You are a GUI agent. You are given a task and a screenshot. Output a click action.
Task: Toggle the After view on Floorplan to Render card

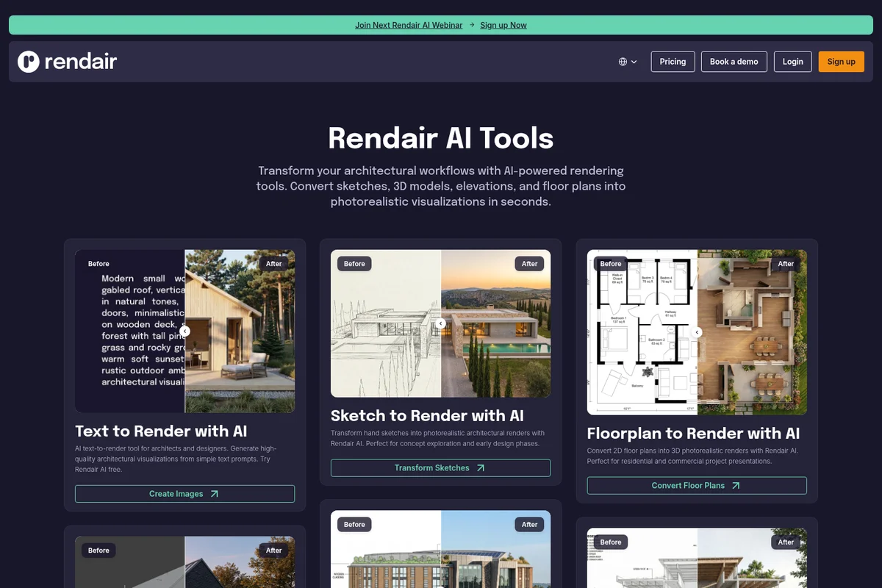point(786,263)
